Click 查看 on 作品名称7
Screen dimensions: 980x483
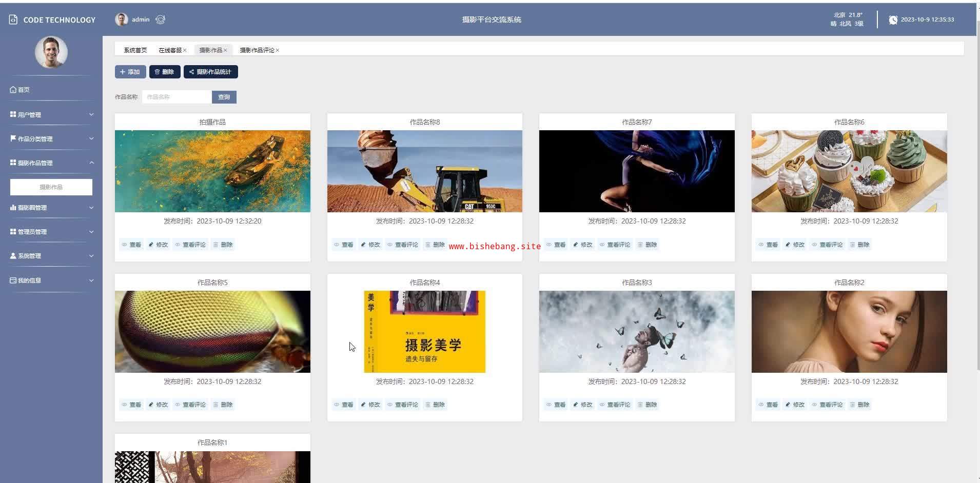coord(556,245)
